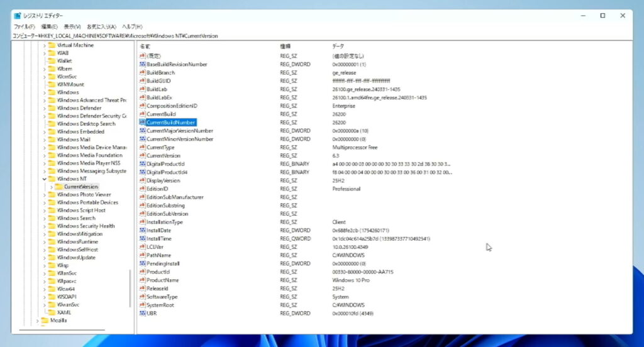Screen dimensions: 644x347
Task: Select the DisplayVersion value icon
Action: (143, 180)
